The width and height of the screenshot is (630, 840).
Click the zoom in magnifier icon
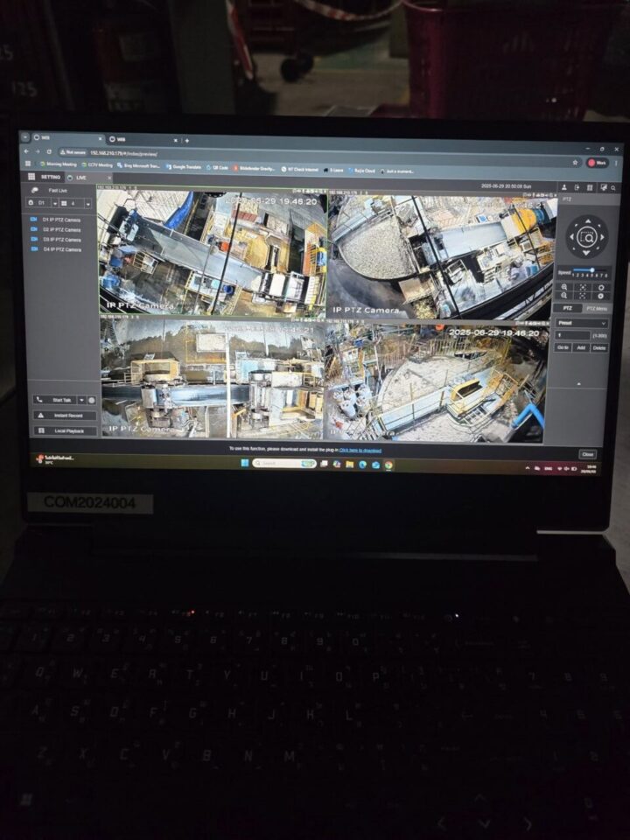(564, 286)
